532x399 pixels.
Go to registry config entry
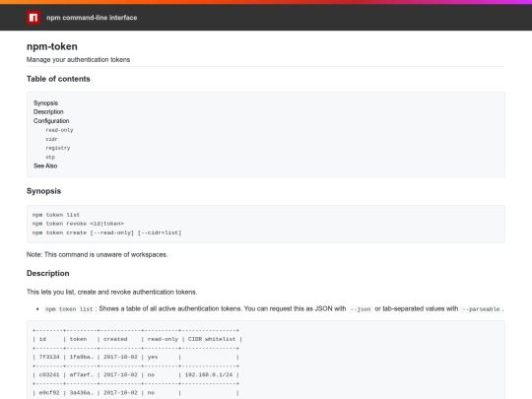[x=58, y=148]
